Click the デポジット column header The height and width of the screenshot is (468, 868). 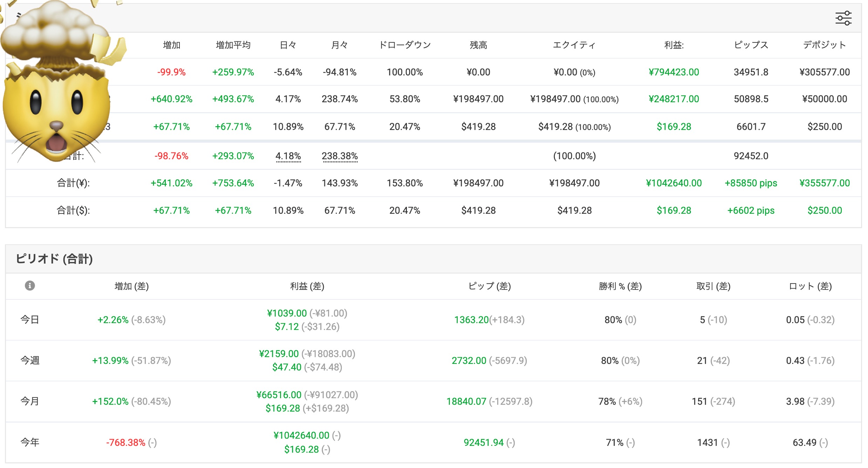point(825,45)
